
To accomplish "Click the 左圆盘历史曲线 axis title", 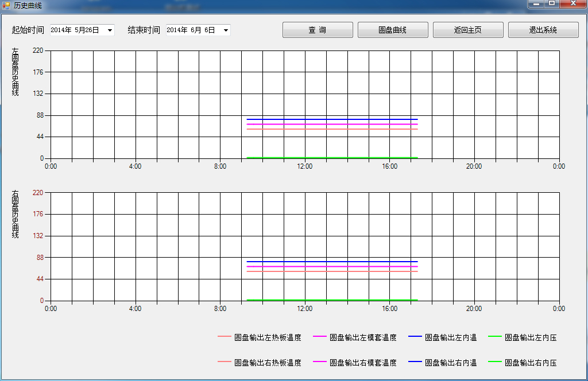I will [x=15, y=72].
